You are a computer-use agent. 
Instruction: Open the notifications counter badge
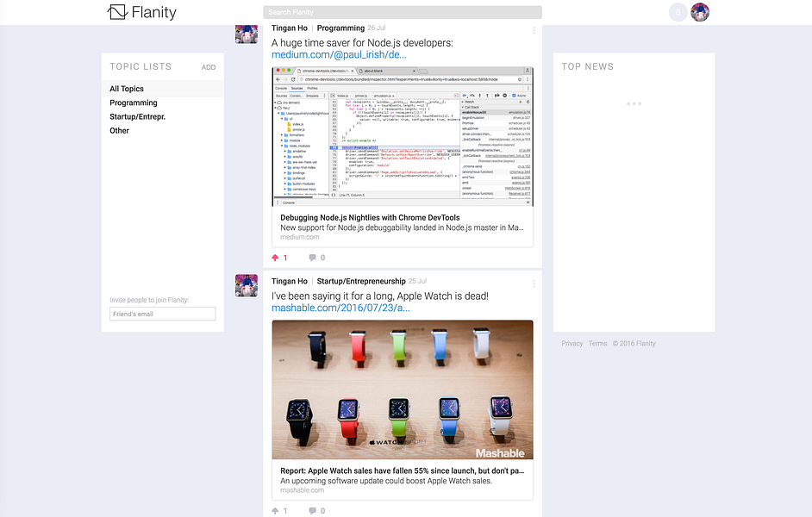tap(678, 12)
